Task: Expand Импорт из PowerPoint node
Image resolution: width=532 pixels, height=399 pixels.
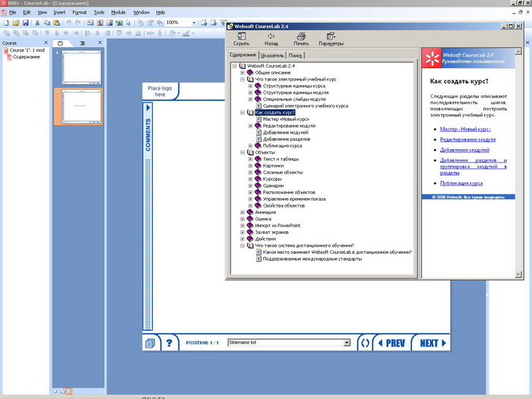Action: (x=242, y=226)
